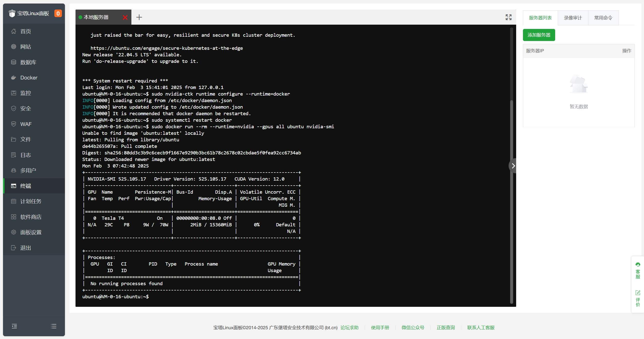Go to 软件商店 in the sidebar
644x339 pixels.
pyautogui.click(x=34, y=217)
